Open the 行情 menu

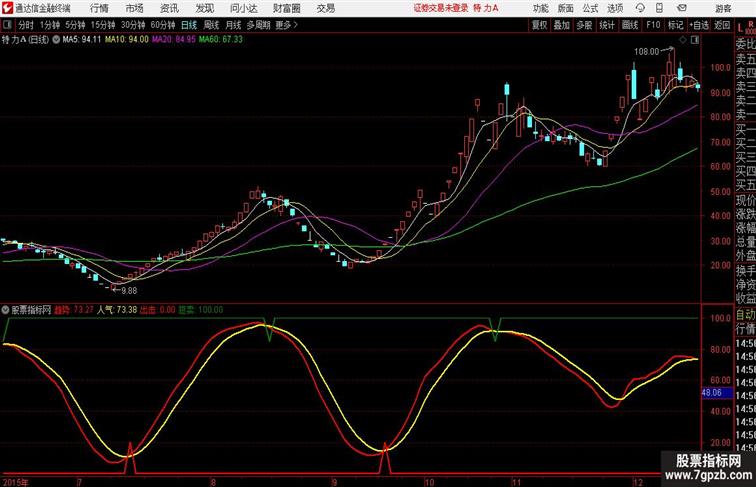tap(99, 8)
